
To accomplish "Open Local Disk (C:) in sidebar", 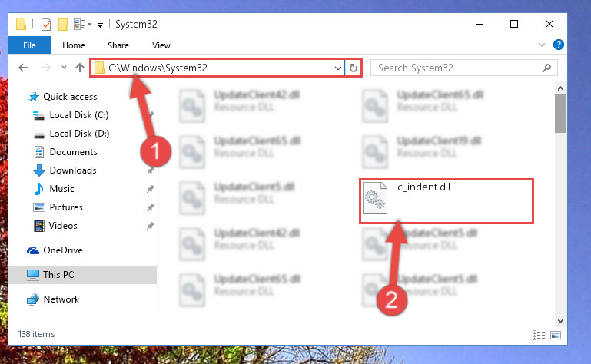I will [x=79, y=115].
